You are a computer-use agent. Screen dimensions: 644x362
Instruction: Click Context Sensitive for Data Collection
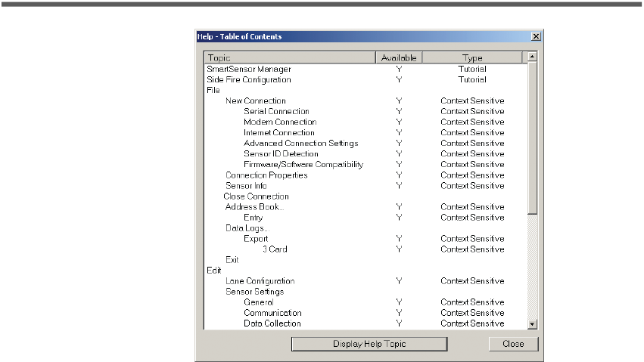point(472,323)
